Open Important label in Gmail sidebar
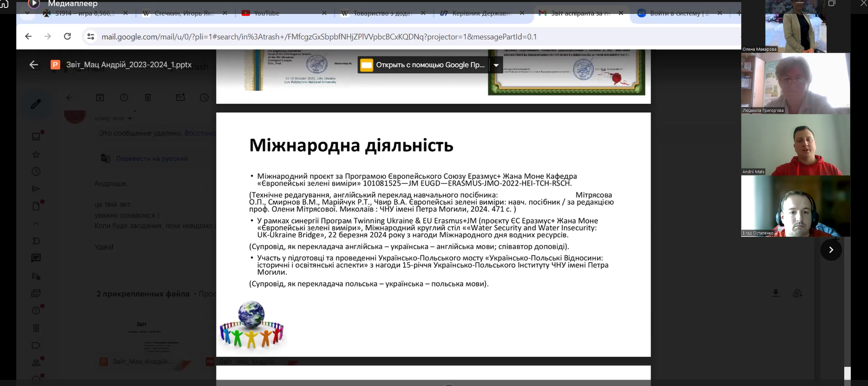The width and height of the screenshot is (868, 386). (36, 241)
